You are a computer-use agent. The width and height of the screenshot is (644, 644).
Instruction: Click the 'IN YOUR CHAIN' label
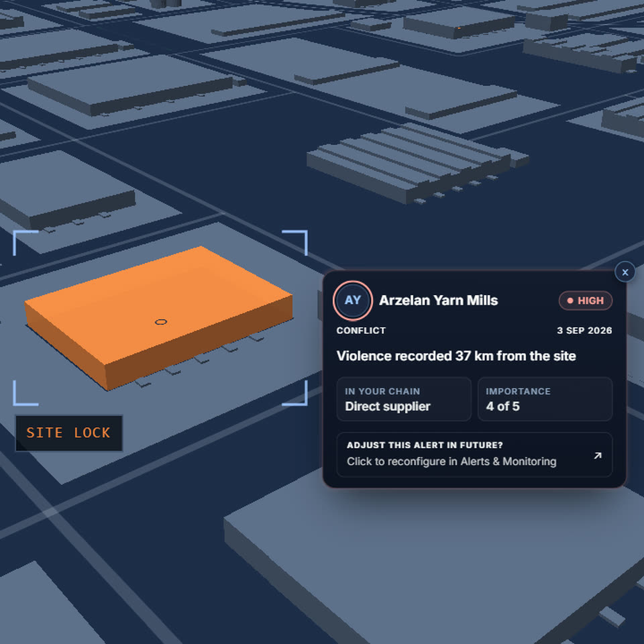[382, 391]
